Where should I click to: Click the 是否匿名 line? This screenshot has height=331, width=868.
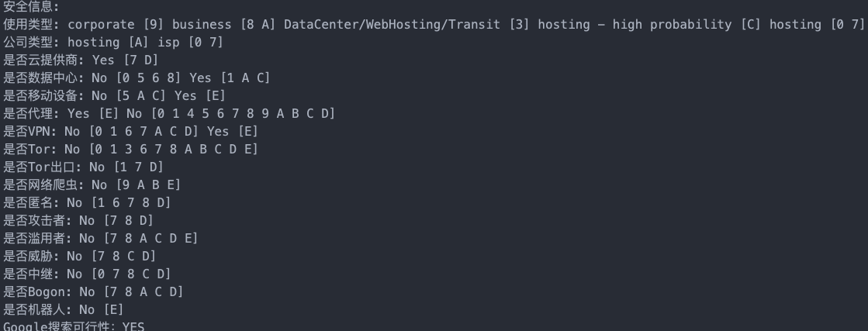pos(88,202)
